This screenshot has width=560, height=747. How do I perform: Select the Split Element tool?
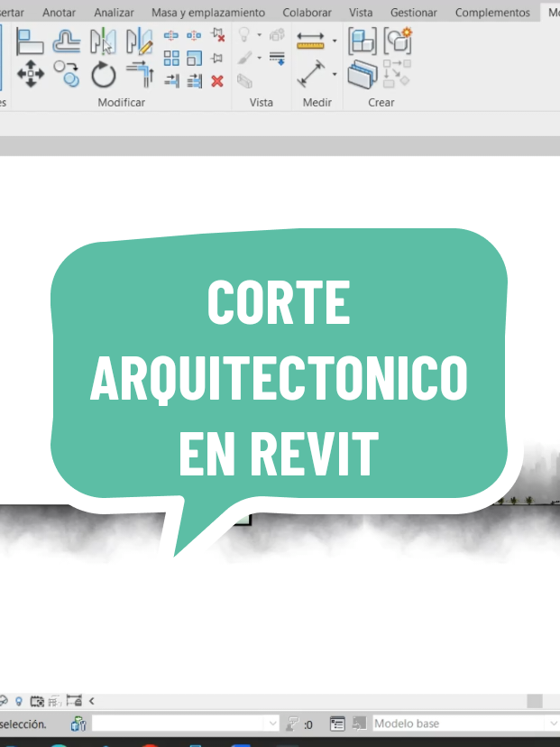click(x=171, y=35)
